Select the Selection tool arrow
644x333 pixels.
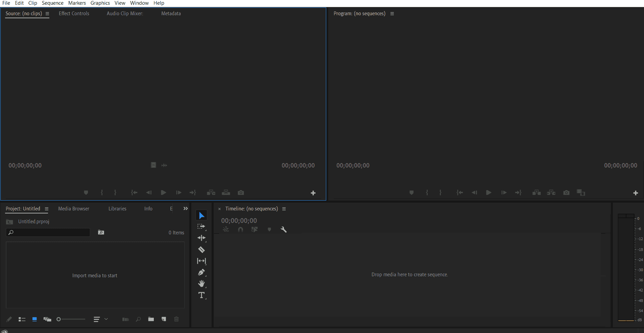tap(201, 215)
